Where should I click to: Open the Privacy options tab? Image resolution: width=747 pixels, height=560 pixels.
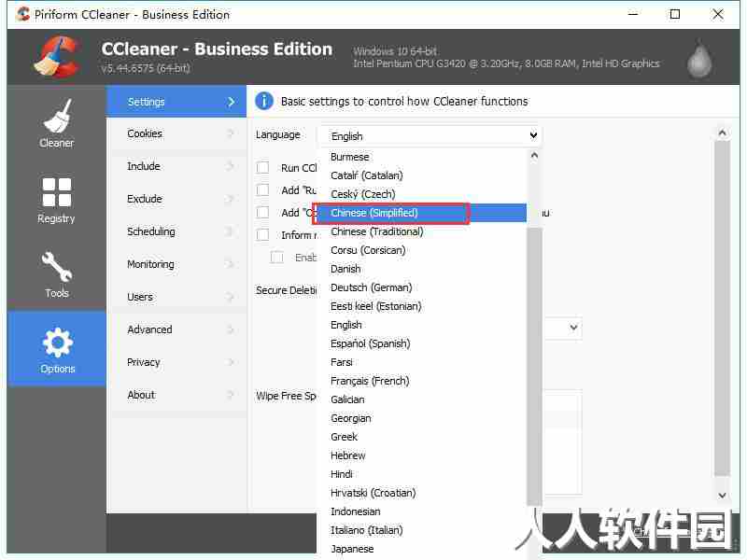176,362
